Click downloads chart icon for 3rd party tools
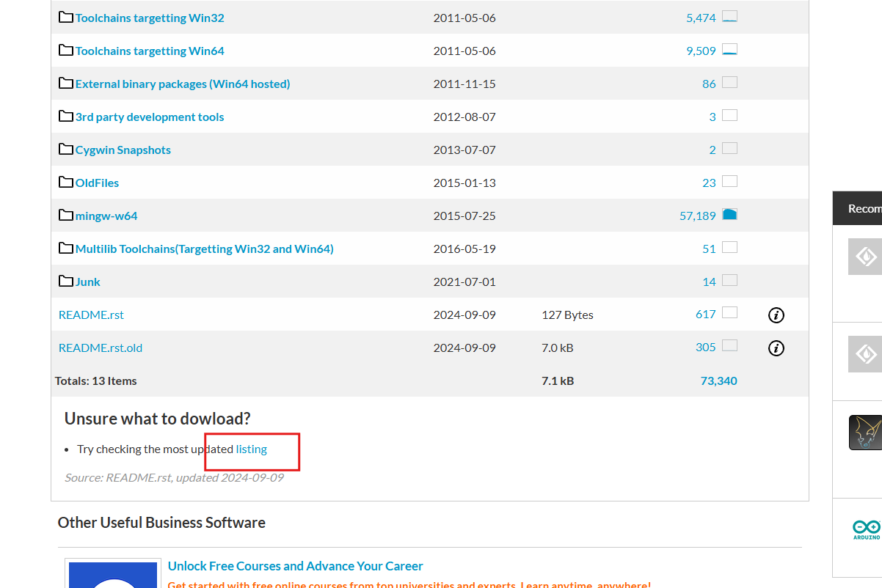 (729, 115)
